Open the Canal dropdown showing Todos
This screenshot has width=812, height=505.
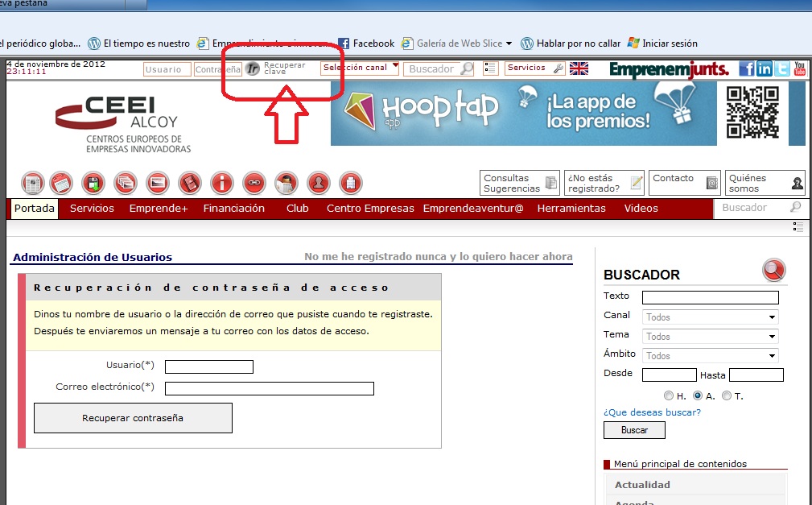(709, 317)
